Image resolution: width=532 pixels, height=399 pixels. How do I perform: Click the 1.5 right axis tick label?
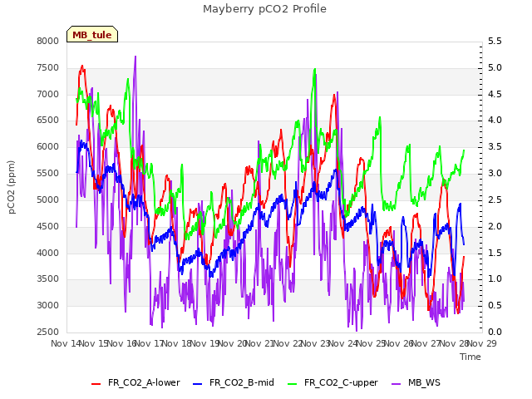point(495,253)
